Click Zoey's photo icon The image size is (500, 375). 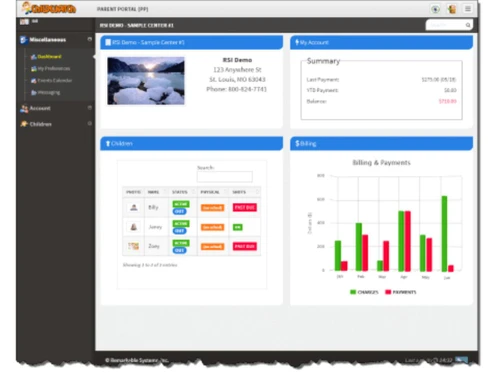(x=134, y=246)
